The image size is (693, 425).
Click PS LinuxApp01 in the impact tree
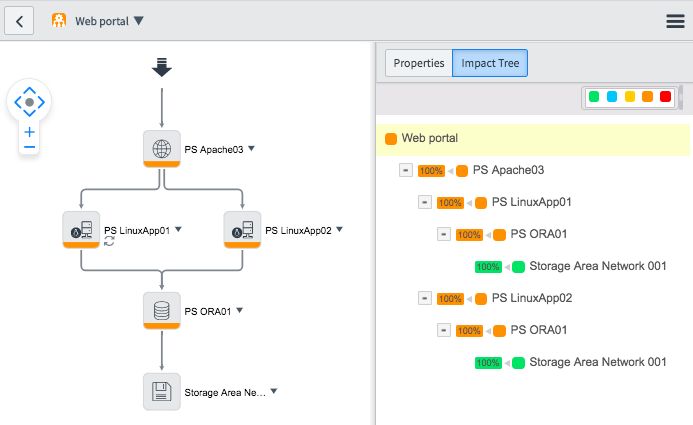[x=532, y=202]
